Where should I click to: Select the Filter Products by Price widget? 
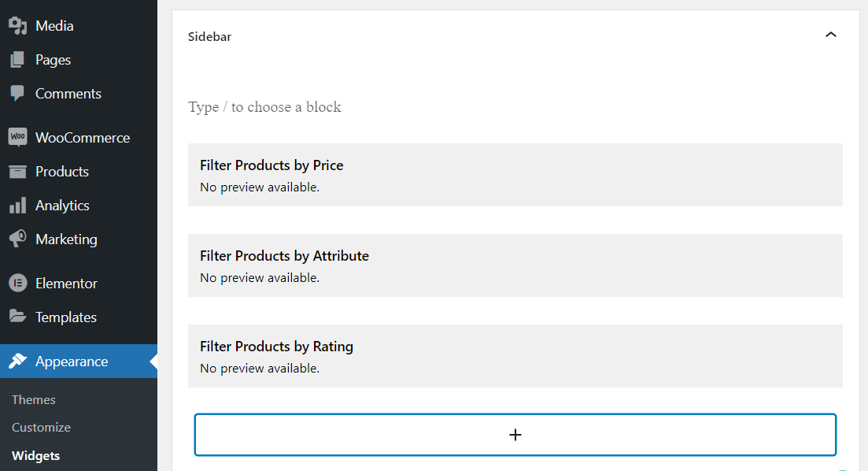click(515, 175)
